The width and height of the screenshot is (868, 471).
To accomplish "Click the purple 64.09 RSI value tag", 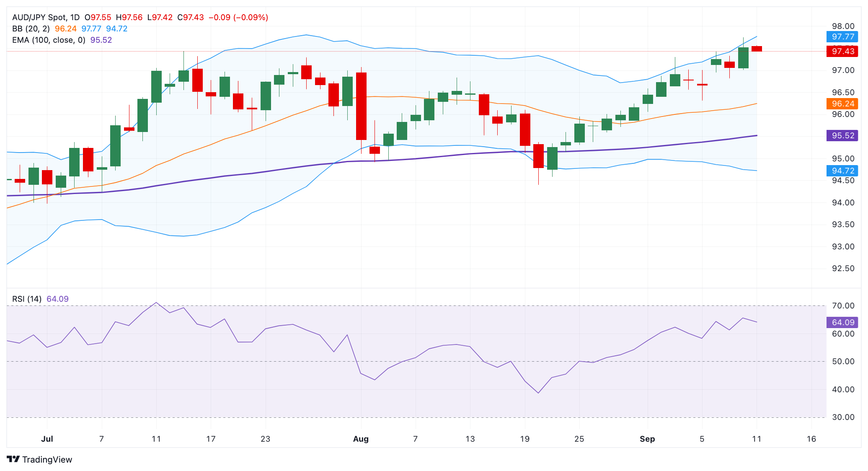I will (842, 322).
